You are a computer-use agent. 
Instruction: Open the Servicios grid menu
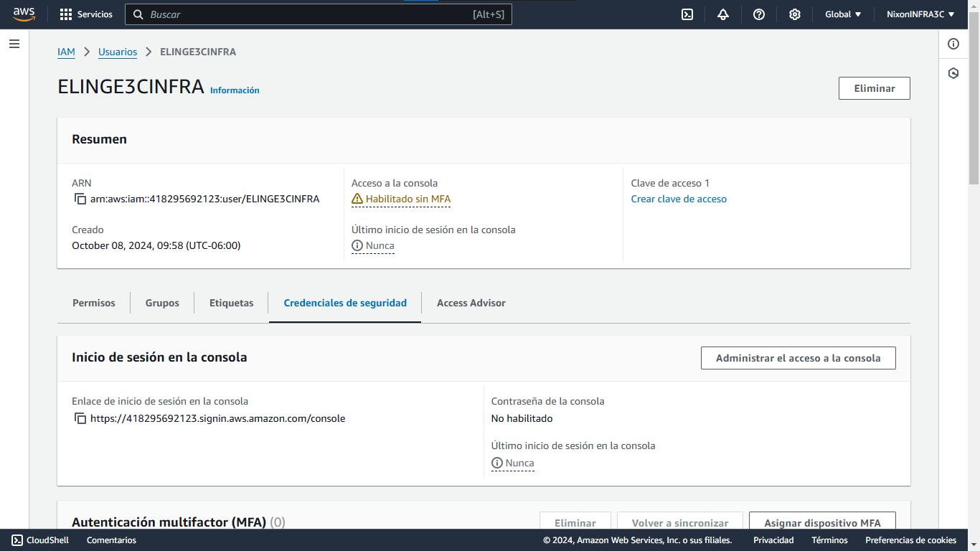click(86, 14)
